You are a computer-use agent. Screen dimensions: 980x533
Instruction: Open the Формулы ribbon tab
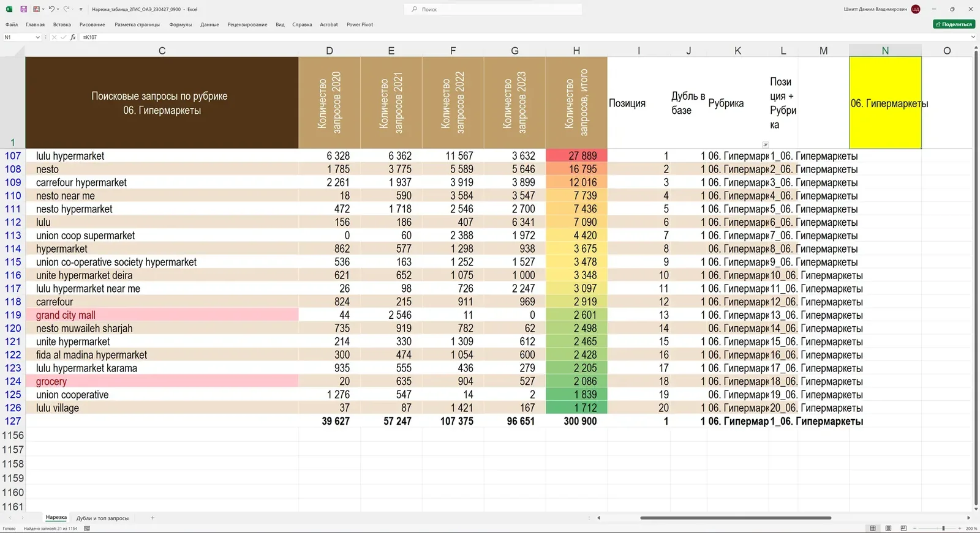181,24
